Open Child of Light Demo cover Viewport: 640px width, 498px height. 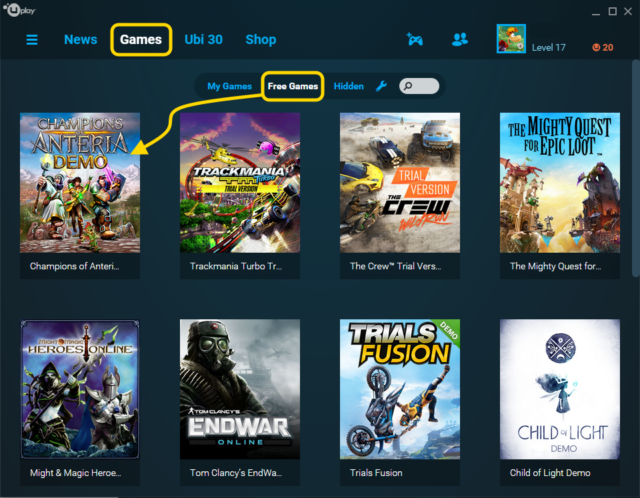coord(560,389)
